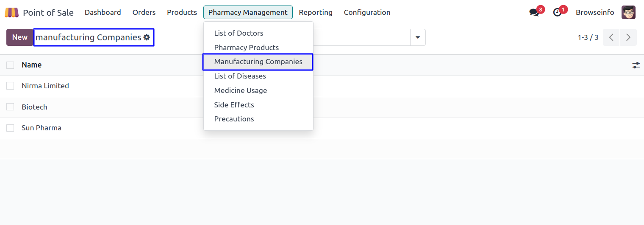Viewport: 644px width, 225px height.
Task: Expand the search options dropdown arrow
Action: [418, 37]
